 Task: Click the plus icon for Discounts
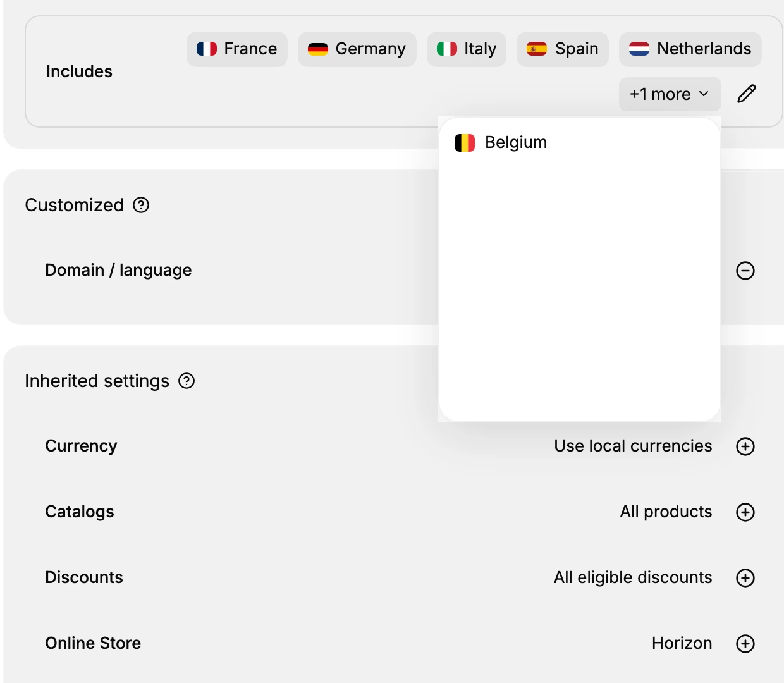point(745,578)
